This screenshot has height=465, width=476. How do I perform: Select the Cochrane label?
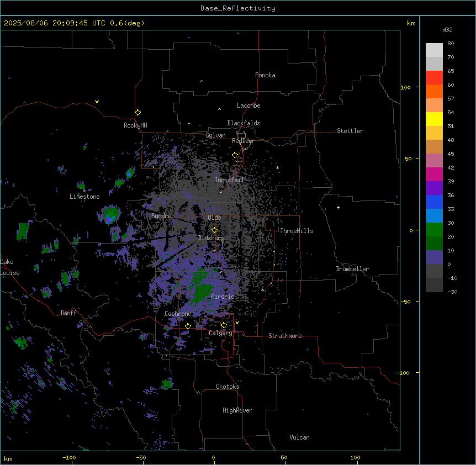(x=178, y=314)
